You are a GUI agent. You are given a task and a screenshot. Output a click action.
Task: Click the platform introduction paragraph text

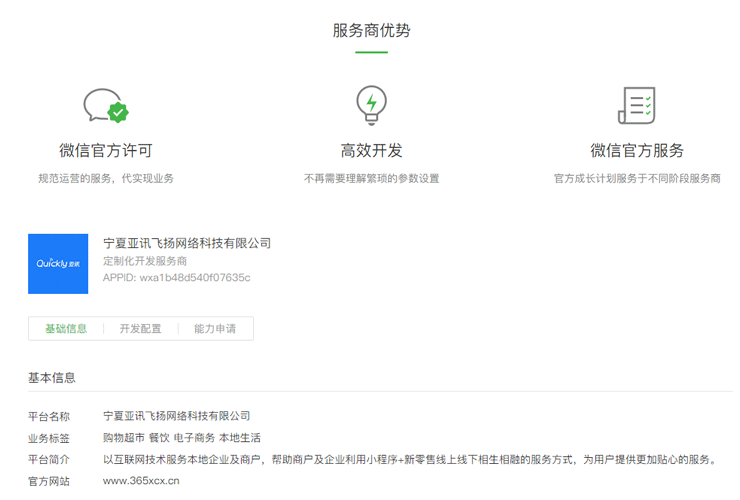coord(410,459)
